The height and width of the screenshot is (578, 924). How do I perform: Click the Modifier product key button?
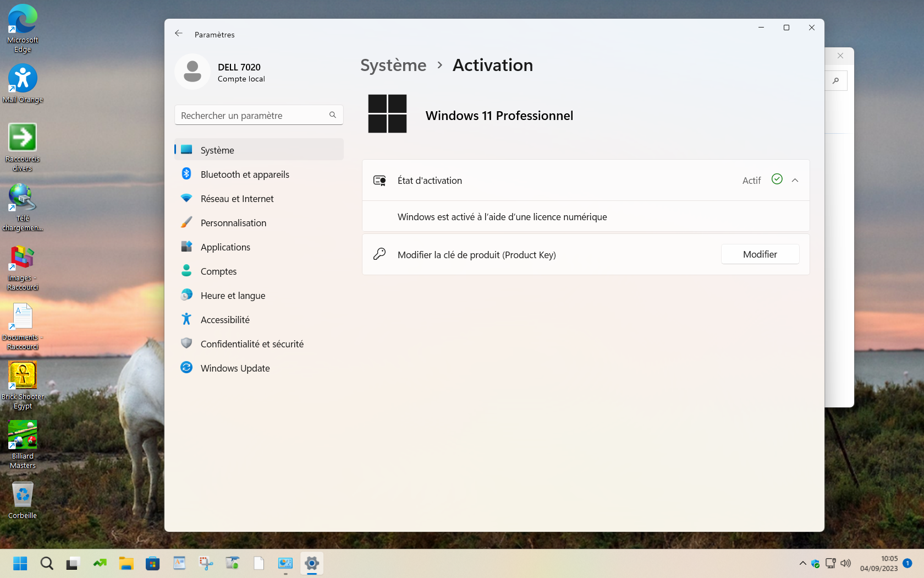760,254
